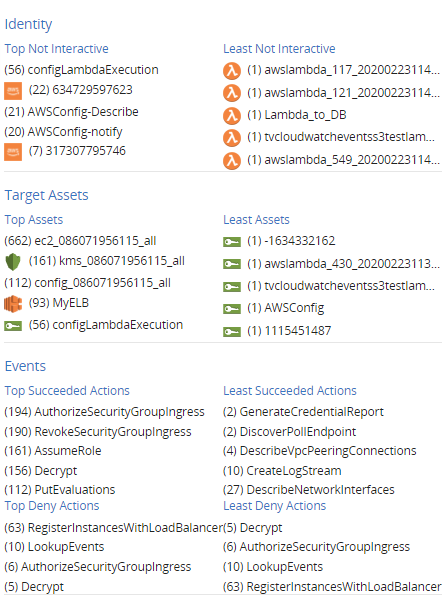Viewport: 444px width, 601px height.
Task: Click the AWS account icon beside 634729597623
Action: pos(13,91)
